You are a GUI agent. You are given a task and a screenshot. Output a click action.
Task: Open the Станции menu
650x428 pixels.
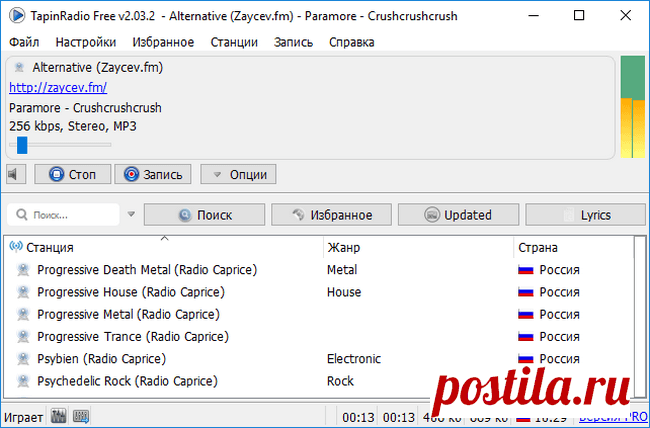click(234, 42)
